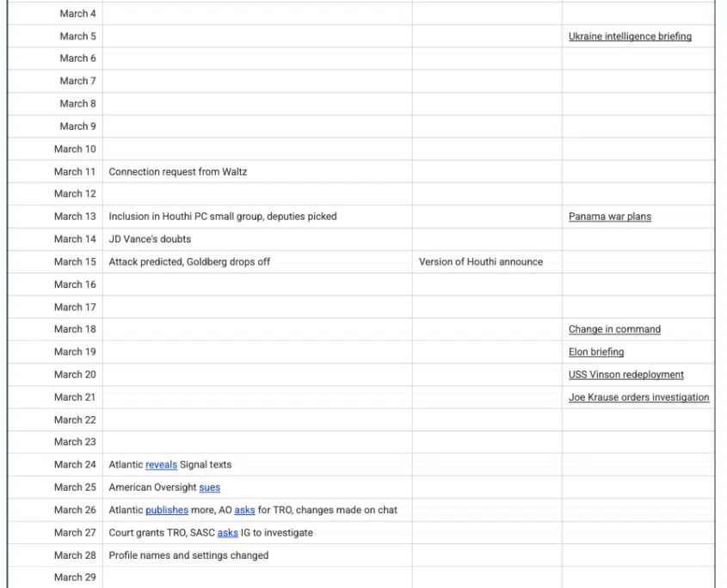Click the "asks" link in SASC IG entry
The width and height of the screenshot is (727, 588).
click(227, 533)
